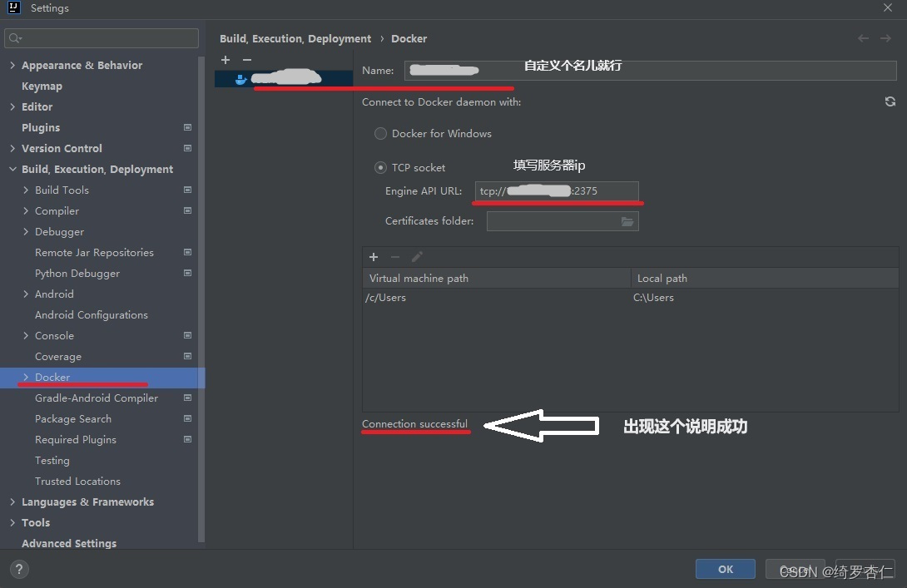
Task: Click the Connection successful status link
Action: (416, 424)
